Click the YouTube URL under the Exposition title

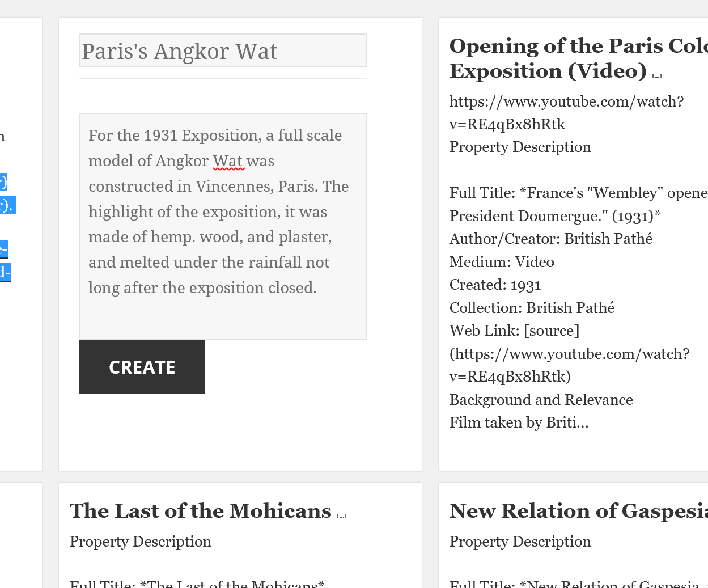click(x=566, y=113)
